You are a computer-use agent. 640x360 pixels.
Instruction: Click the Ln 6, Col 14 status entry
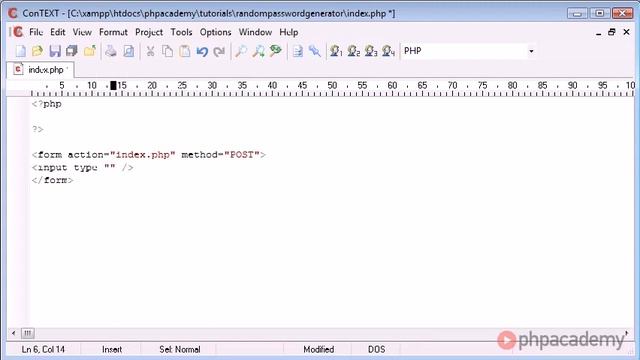coord(43,349)
